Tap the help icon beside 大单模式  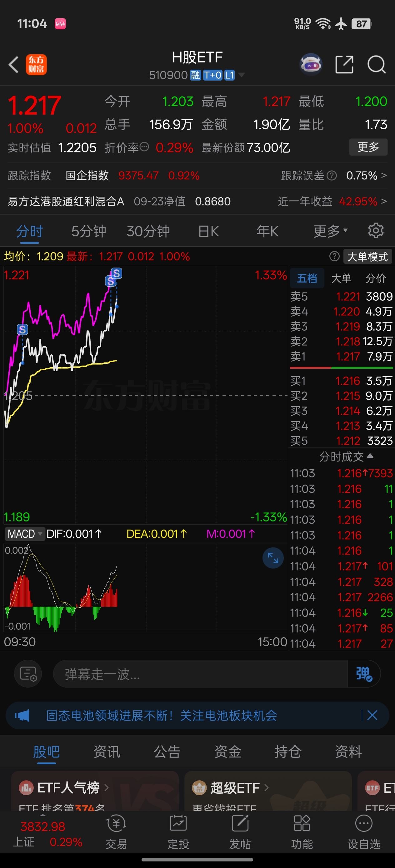[x=334, y=256]
